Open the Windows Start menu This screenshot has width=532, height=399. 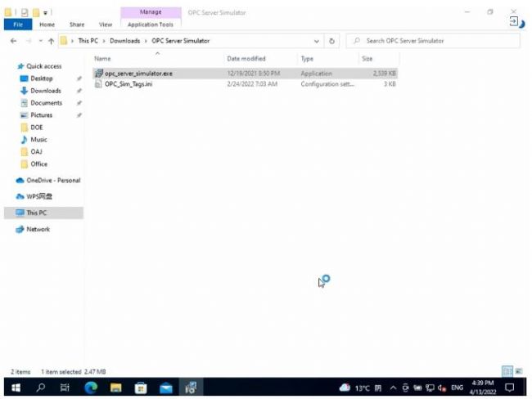(16, 387)
